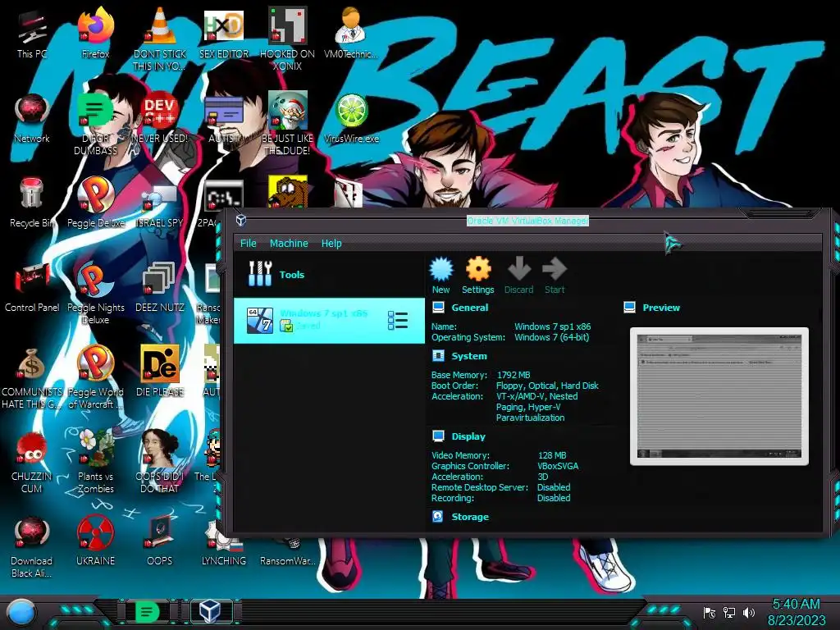Viewport: 840px width, 630px height.
Task: Click the Discard arrow in VirtualBox toolbar
Action: pos(518,276)
